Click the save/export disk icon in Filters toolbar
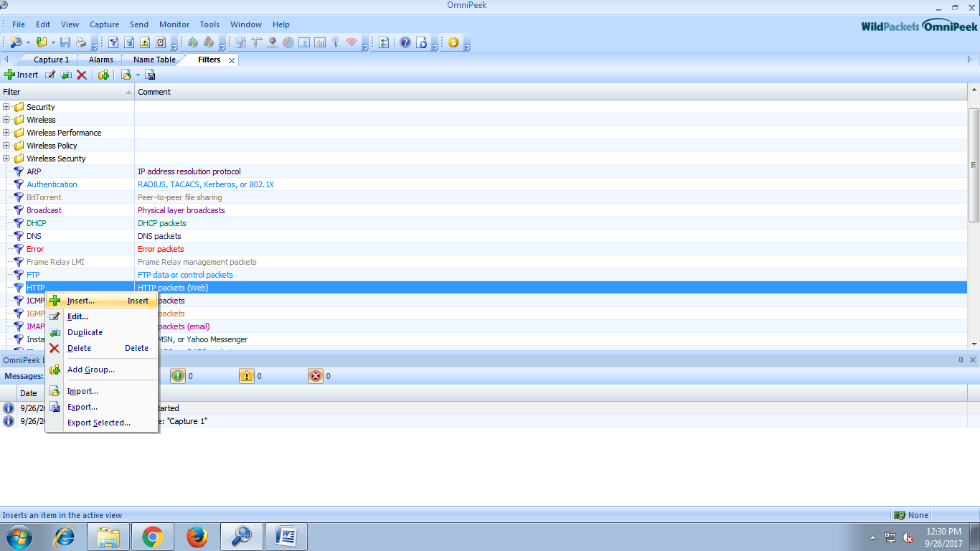The width and height of the screenshot is (980, 551). (151, 75)
